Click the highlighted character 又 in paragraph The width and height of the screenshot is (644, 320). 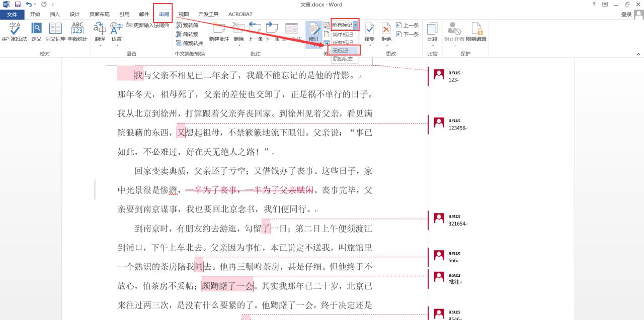(x=181, y=133)
